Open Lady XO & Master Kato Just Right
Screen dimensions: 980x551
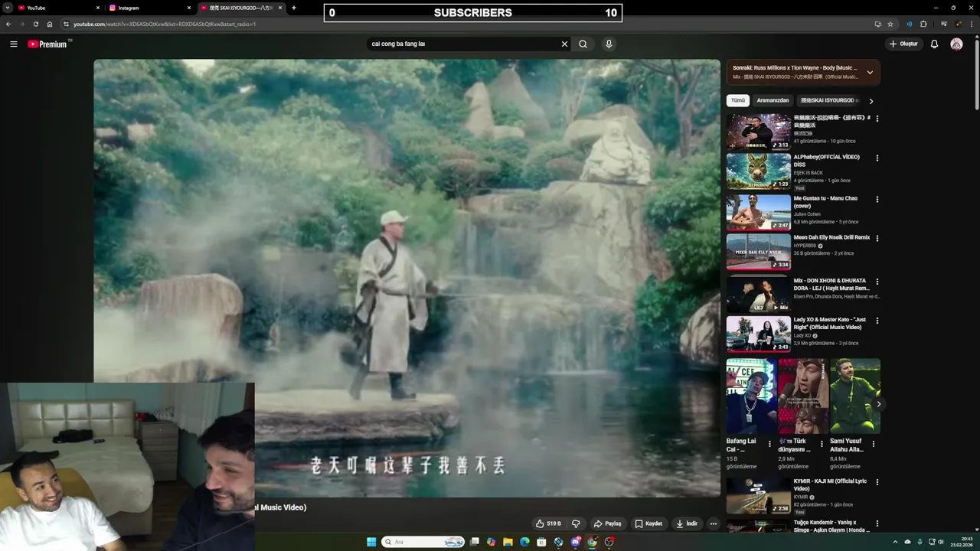tap(759, 334)
